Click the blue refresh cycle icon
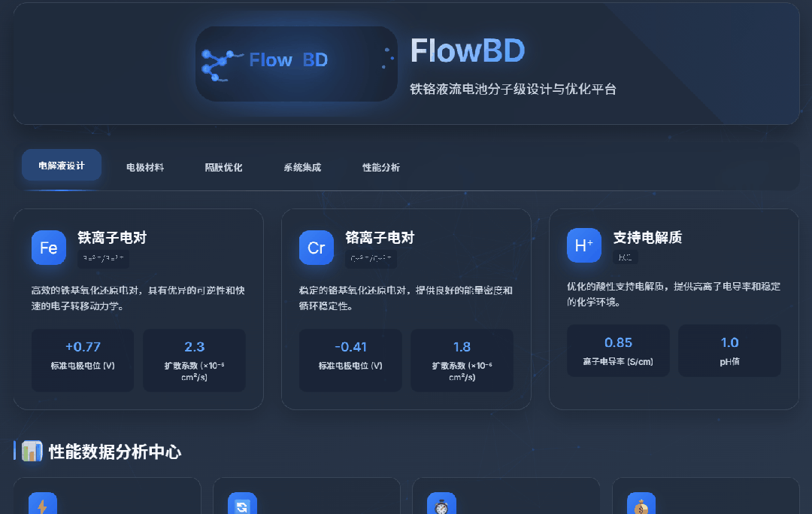Screen dimensions: 812x514 pyautogui.click(x=242, y=505)
